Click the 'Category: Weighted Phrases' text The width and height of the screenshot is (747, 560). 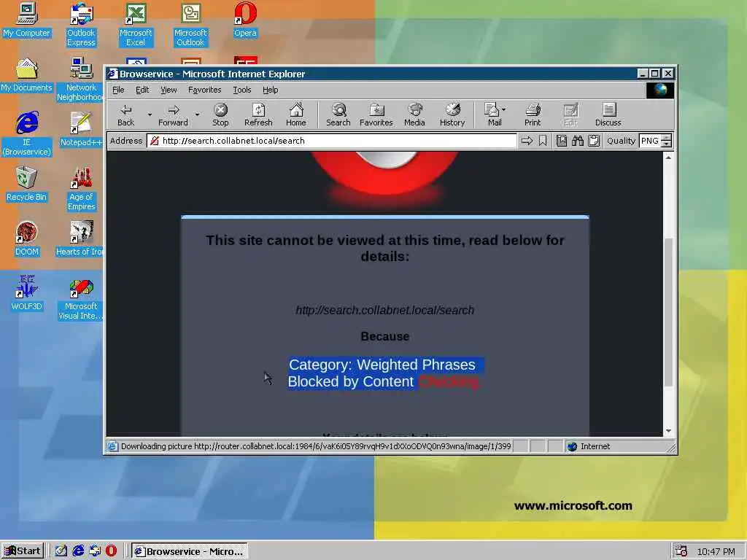382,365
